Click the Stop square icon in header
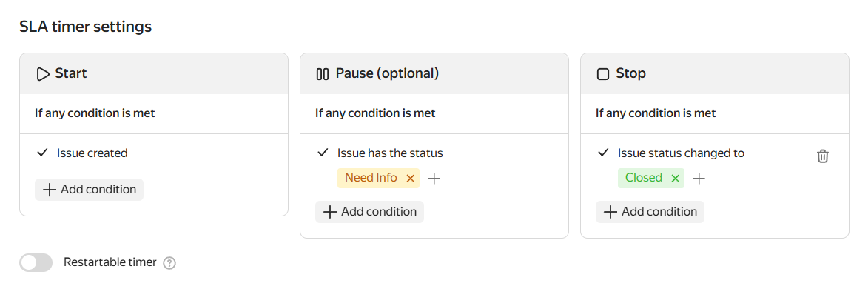868x289 pixels. 603,74
